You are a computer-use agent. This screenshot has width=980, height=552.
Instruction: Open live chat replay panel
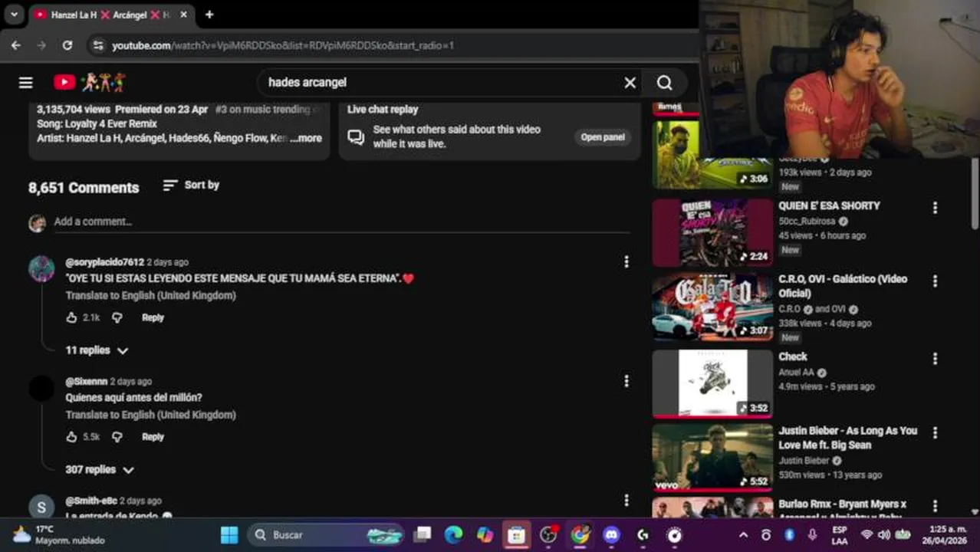coord(603,137)
